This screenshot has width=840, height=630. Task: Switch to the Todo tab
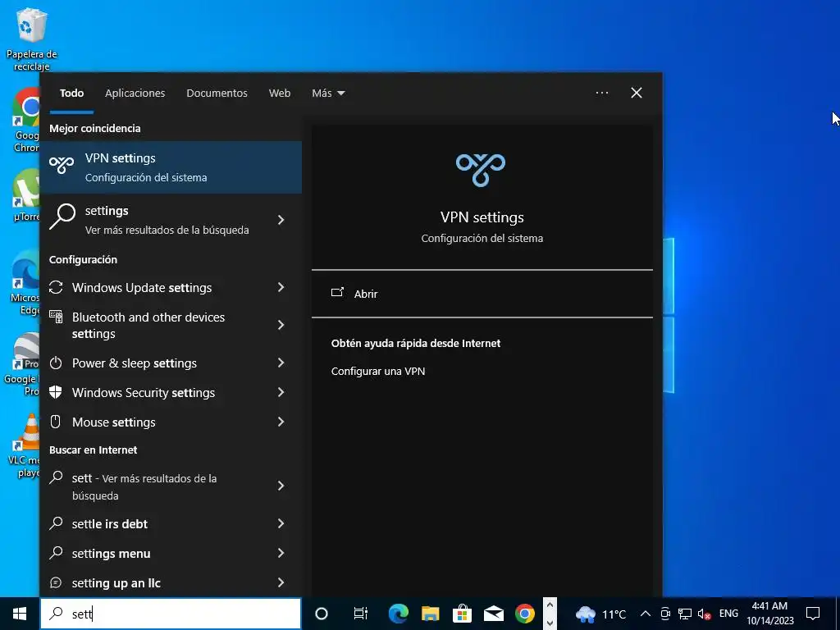(x=72, y=94)
